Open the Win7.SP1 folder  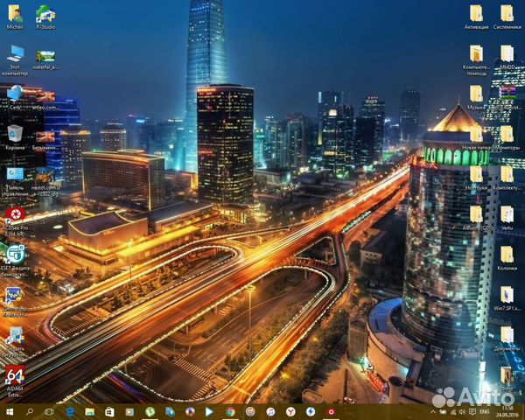point(507,298)
